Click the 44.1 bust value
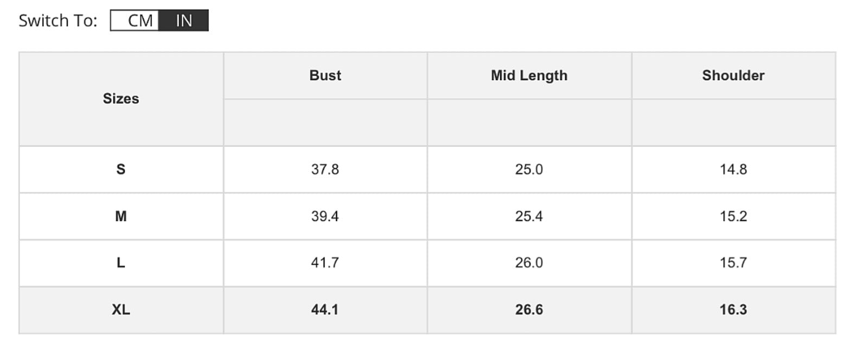This screenshot has height=354, width=868. click(x=325, y=309)
